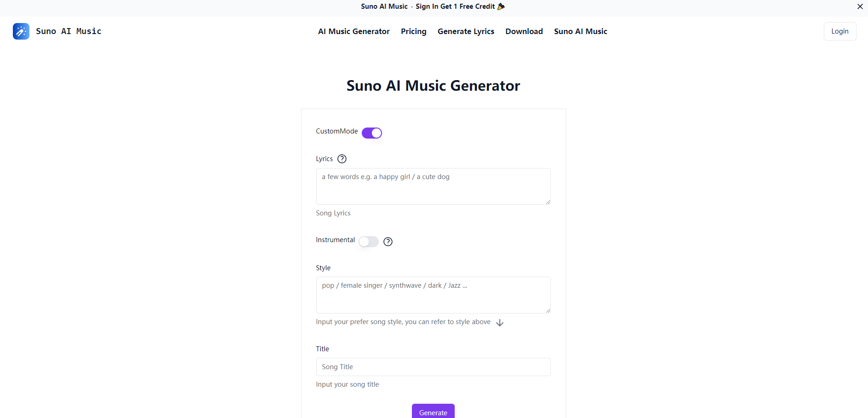Click the Suno AI Music magic wand logo icon
The image size is (868, 418).
pyautogui.click(x=21, y=31)
